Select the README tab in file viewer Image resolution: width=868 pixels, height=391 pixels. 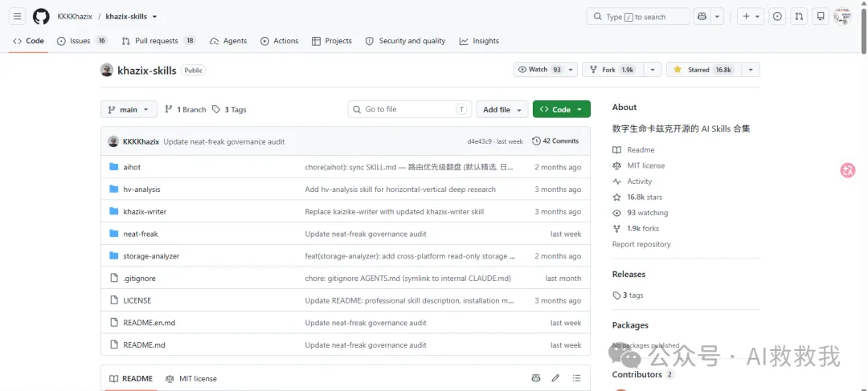point(131,379)
